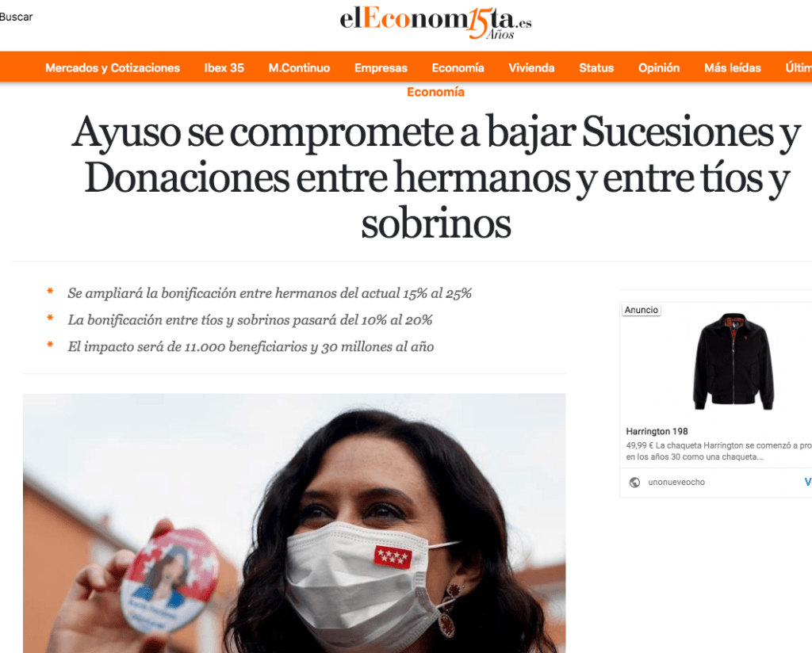Open the Status section
Screen dimensions: 812x653
pyautogui.click(x=596, y=68)
